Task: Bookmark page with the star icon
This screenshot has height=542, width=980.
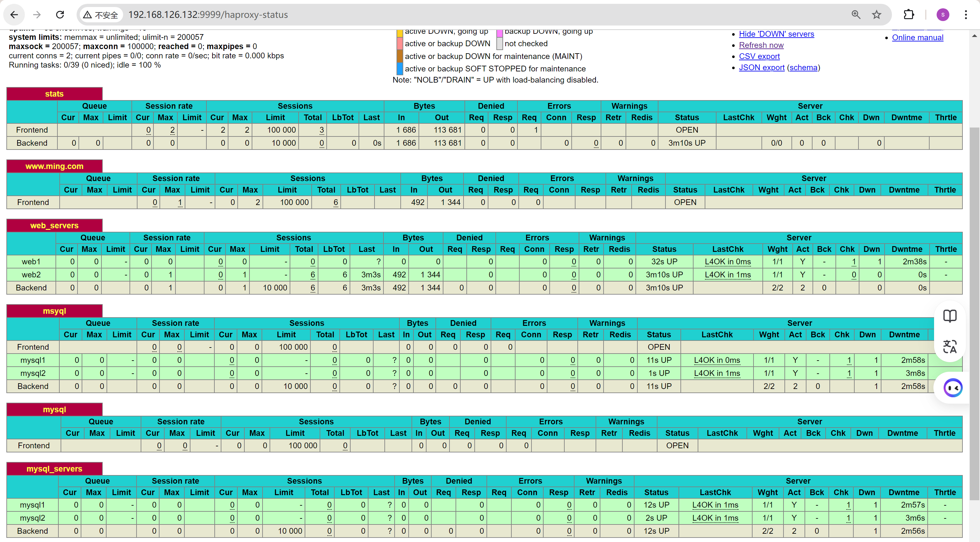Action: pyautogui.click(x=877, y=15)
